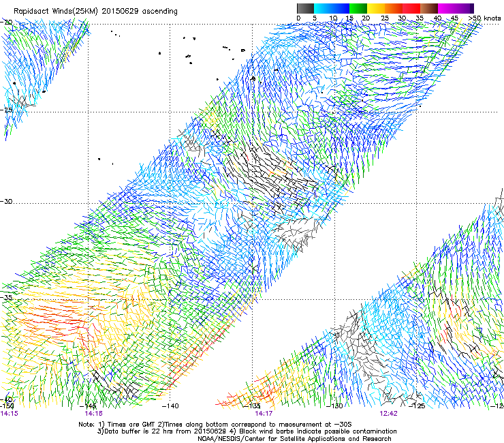
Task: Click the yellow 20-25 knots color swatch
Action: tap(376, 8)
